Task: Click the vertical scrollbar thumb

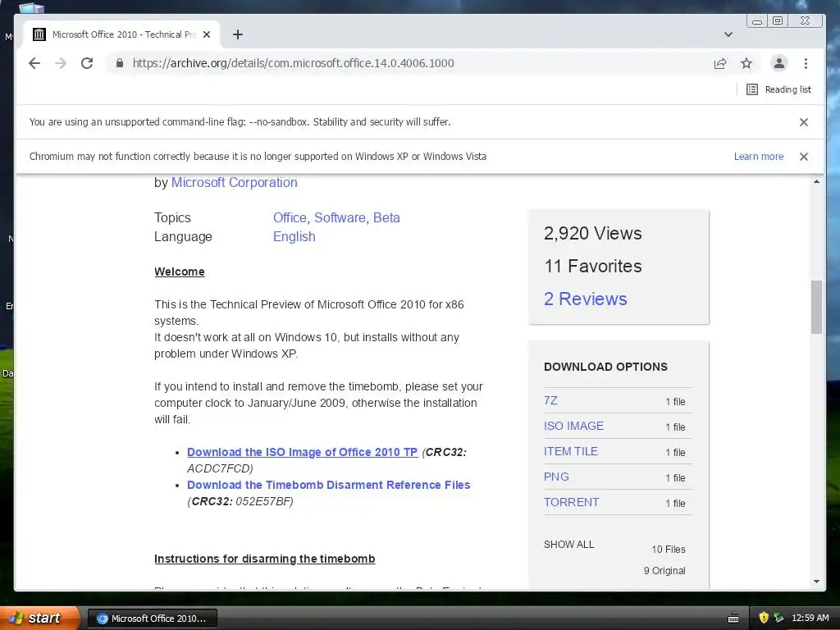Action: [x=816, y=307]
